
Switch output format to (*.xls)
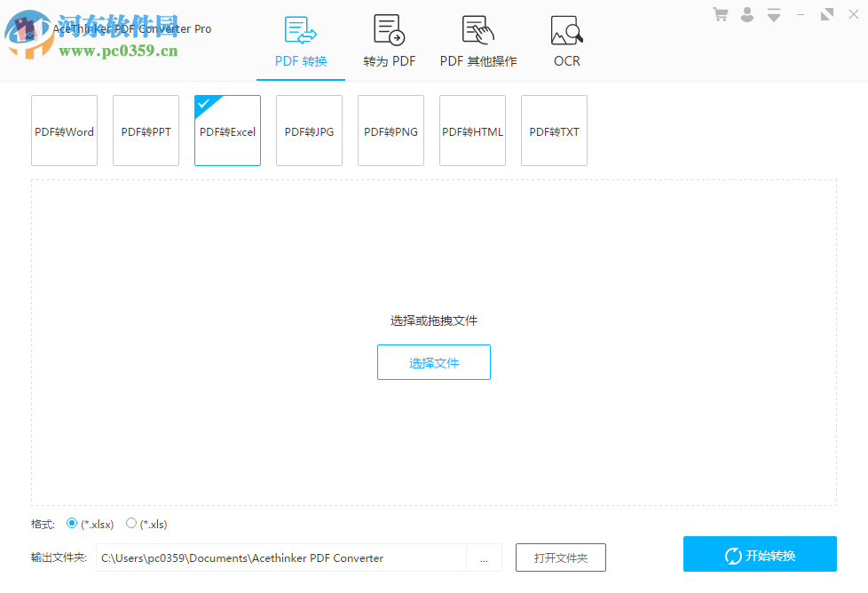tap(130, 524)
